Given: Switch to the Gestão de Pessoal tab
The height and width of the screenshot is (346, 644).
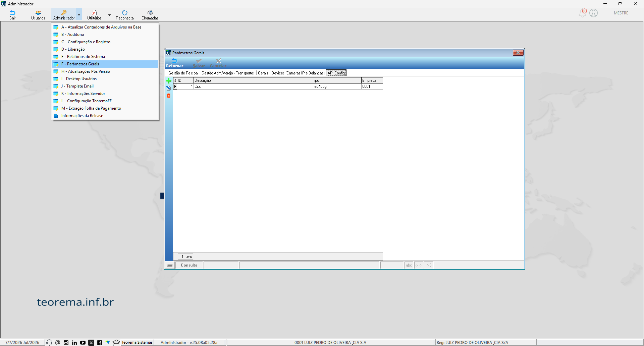Looking at the screenshot, I should click(x=183, y=73).
